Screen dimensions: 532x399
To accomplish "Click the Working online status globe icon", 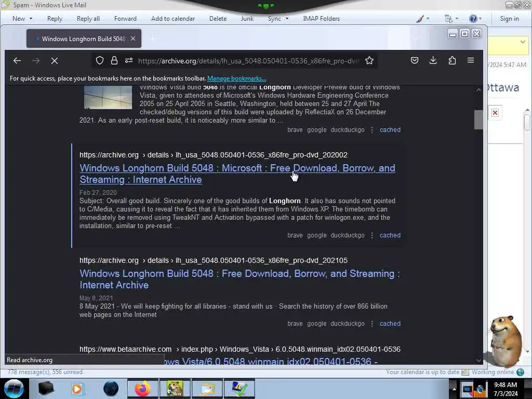I will point(520,372).
